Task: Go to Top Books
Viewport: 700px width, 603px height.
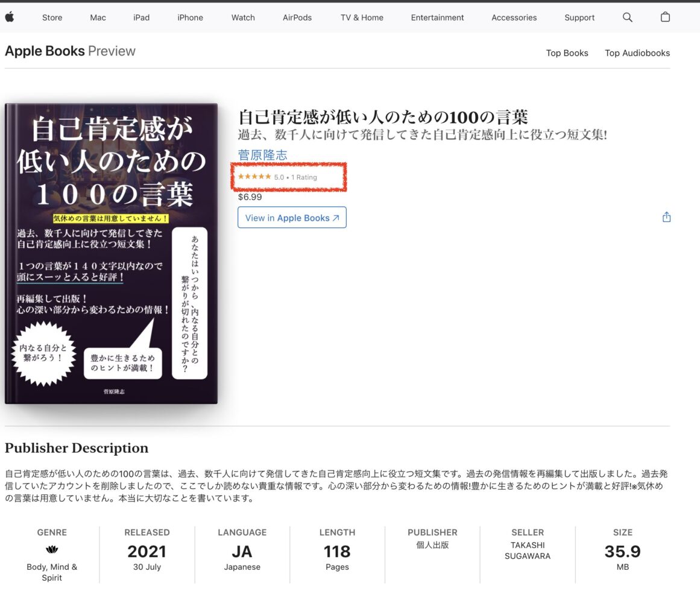Action: pos(567,52)
